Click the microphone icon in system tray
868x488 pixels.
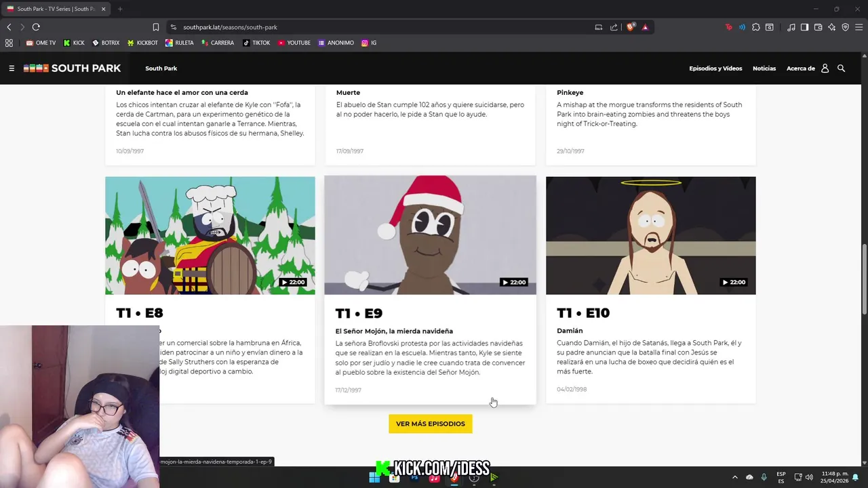point(764,477)
